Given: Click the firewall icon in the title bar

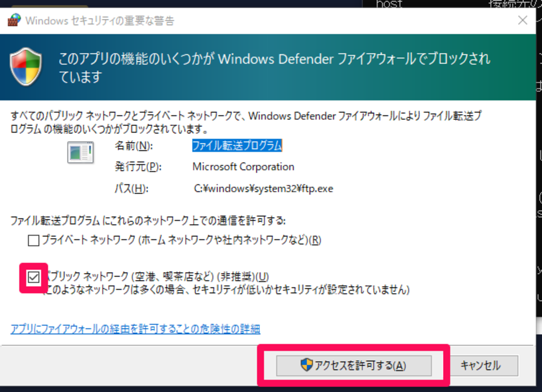Looking at the screenshot, I should point(14,20).
